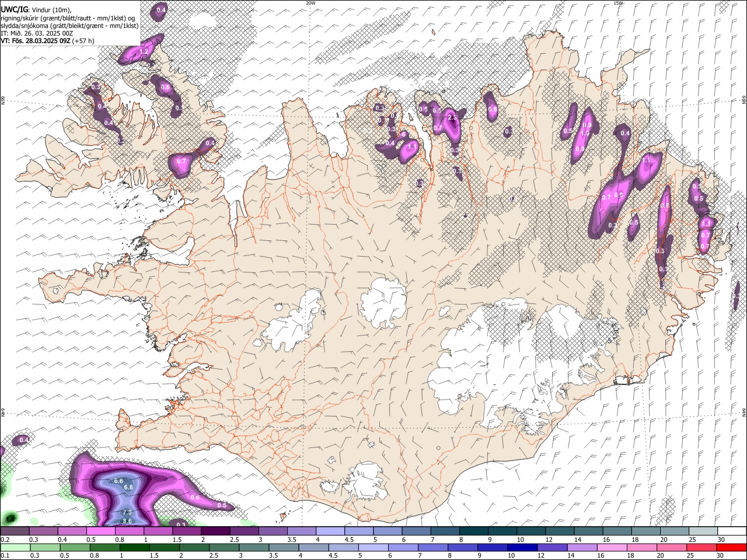747x560 pixels.
Task: Click the 6.6 value in the southwest blob
Action: pyautogui.click(x=118, y=481)
